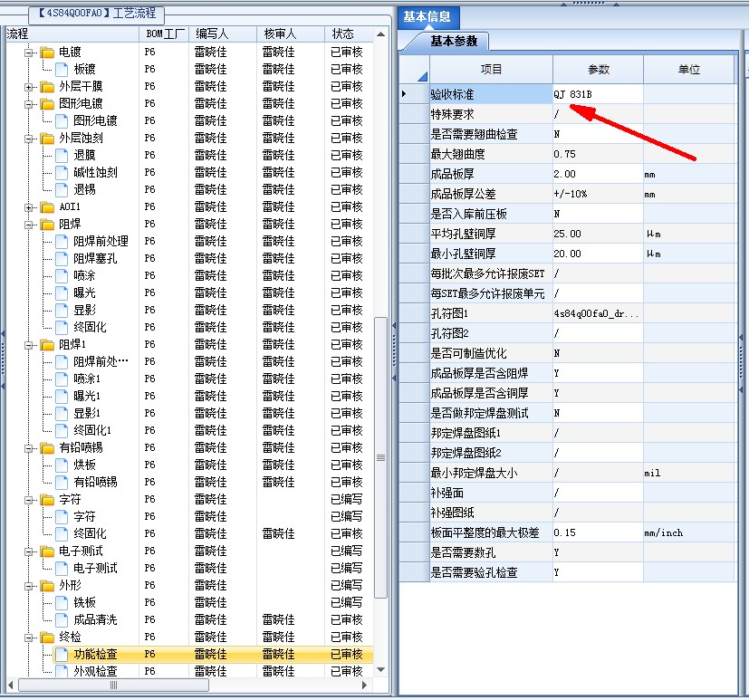Collapse the 图形电镀 folder node
Screen dimensions: 749x700
(x=29, y=104)
